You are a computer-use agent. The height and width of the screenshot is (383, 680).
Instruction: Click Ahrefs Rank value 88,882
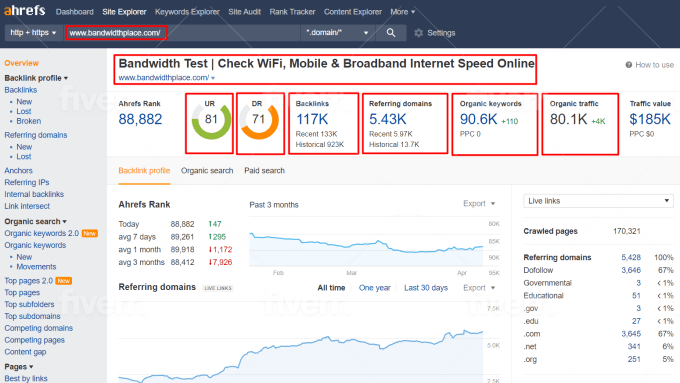[141, 119]
